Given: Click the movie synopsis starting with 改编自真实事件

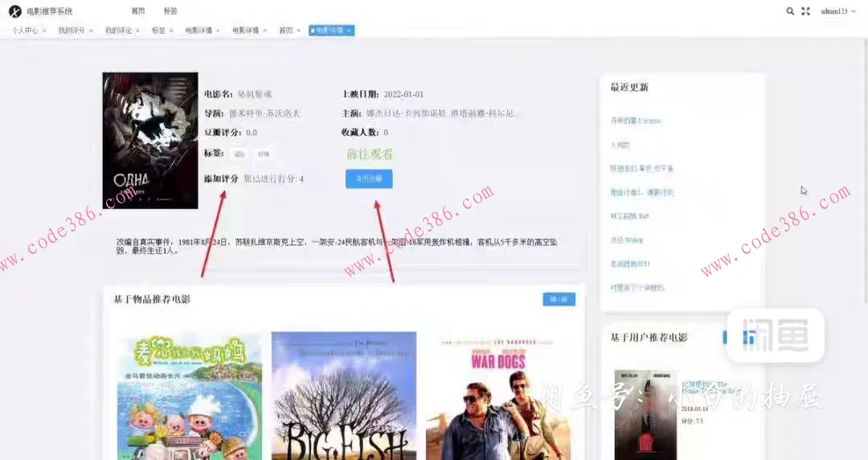Looking at the screenshot, I should (337, 246).
